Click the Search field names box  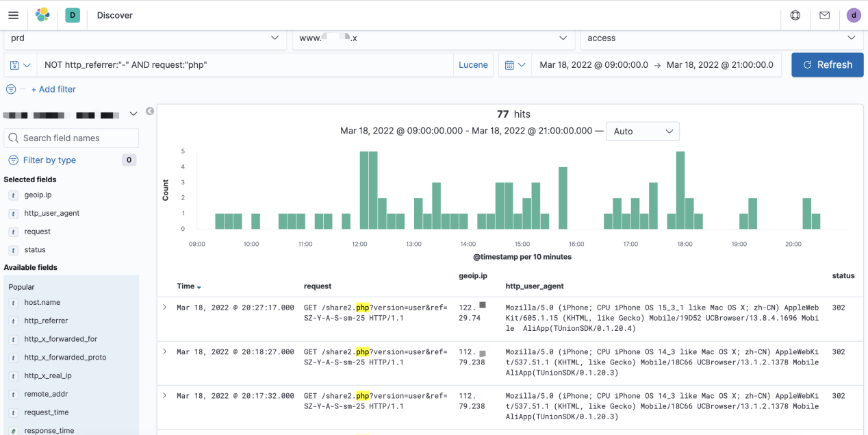click(72, 138)
